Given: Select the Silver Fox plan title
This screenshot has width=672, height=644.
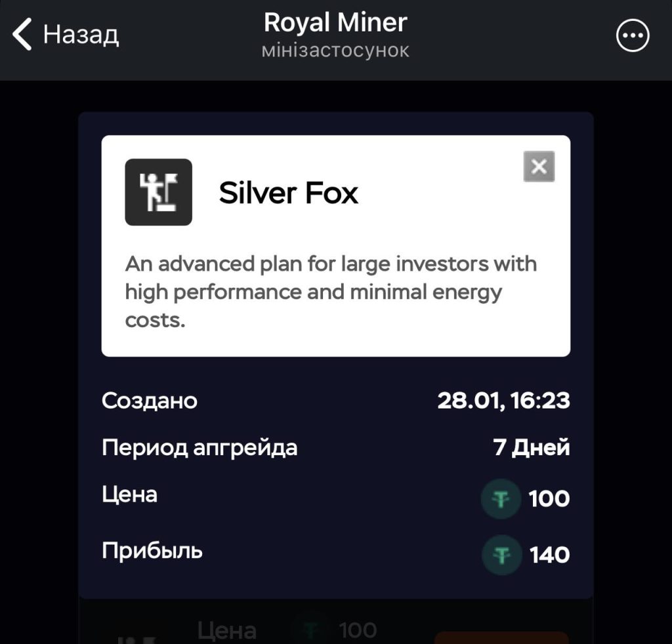Looking at the screenshot, I should point(289,193).
